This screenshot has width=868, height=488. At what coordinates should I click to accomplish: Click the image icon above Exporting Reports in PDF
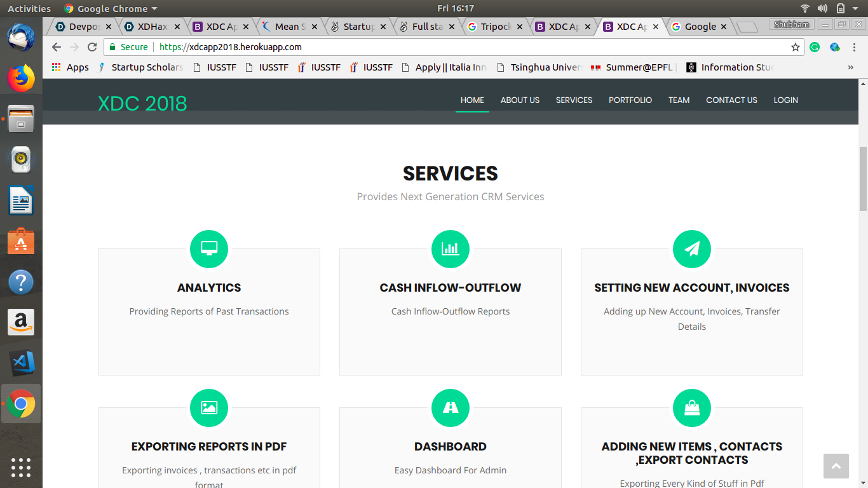(209, 407)
